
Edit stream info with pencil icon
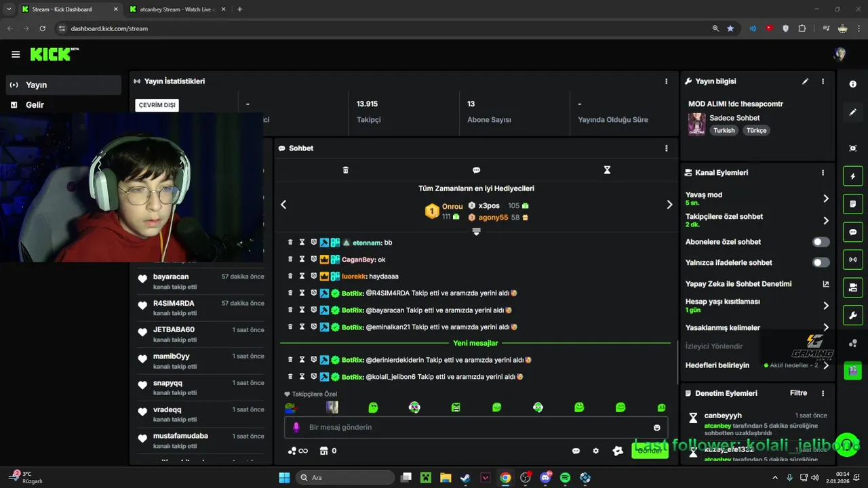[806, 81]
